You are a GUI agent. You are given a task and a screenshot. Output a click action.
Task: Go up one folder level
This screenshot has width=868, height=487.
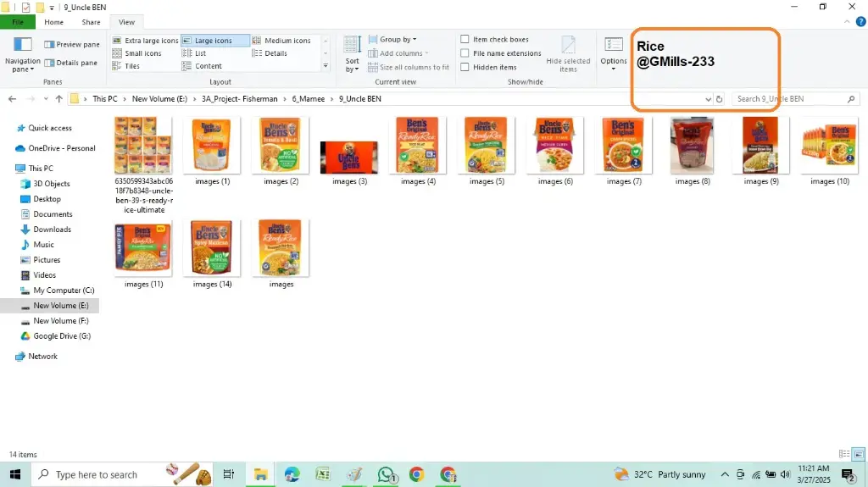(x=58, y=99)
